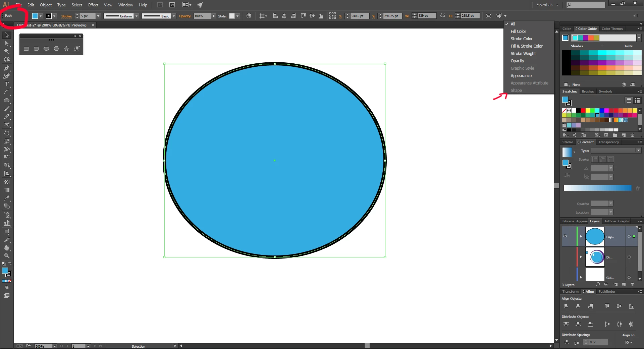
Task: Open Uniform variable width profile dropdown
Action: pyautogui.click(x=137, y=16)
